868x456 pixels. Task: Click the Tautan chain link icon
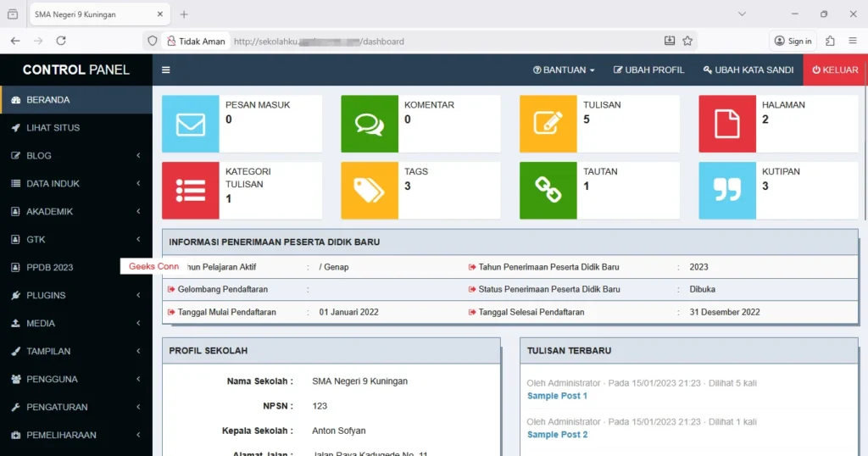(548, 191)
